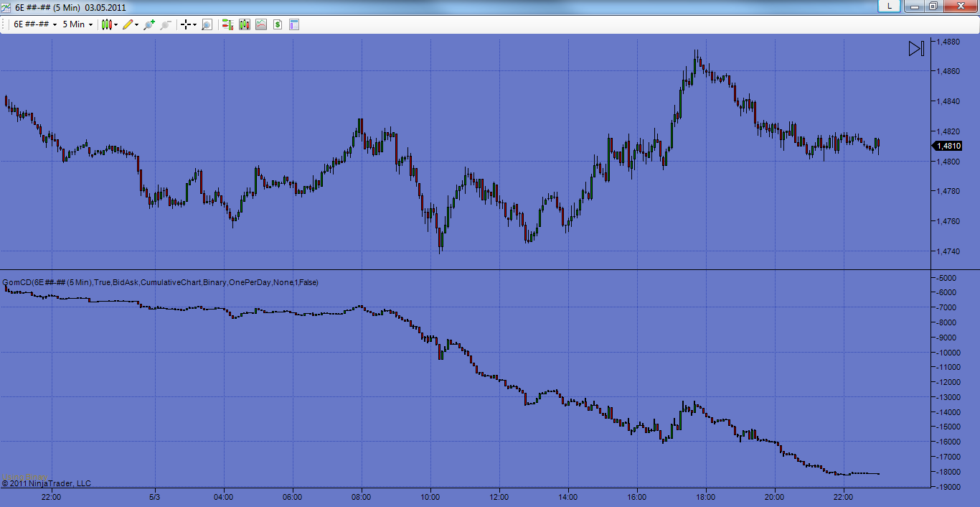The image size is (980, 507).
Task: Click the -18000 indicator axis label
Action: pyautogui.click(x=950, y=472)
